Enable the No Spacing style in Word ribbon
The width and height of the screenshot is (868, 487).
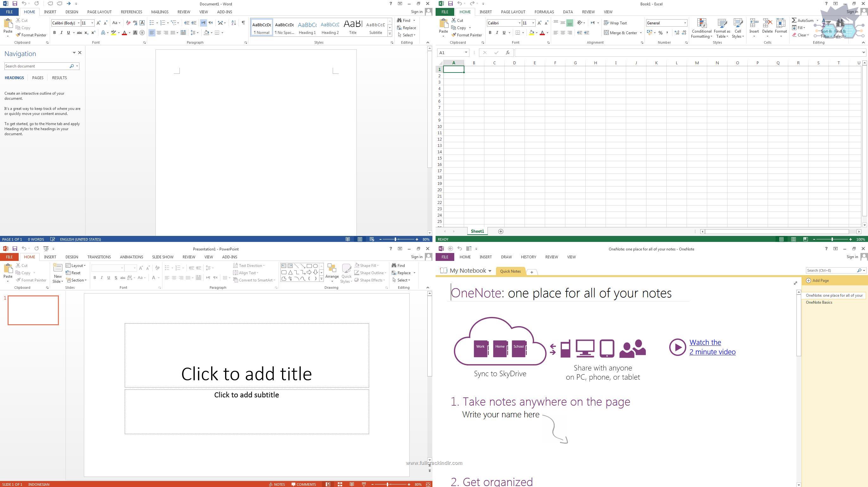tap(283, 28)
